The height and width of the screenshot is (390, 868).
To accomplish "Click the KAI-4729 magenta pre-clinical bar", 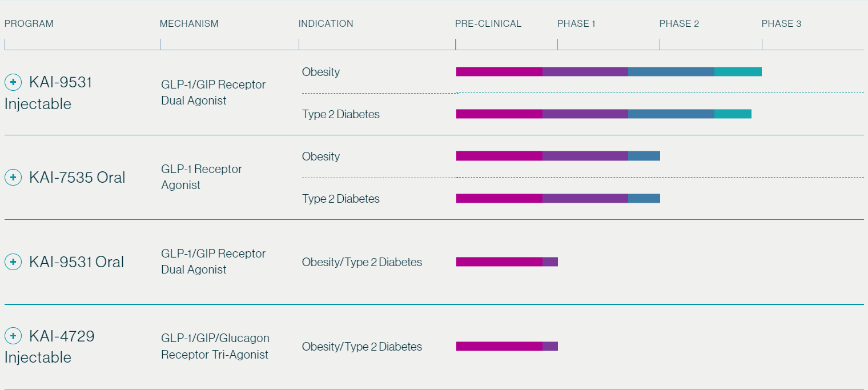I will (499, 347).
